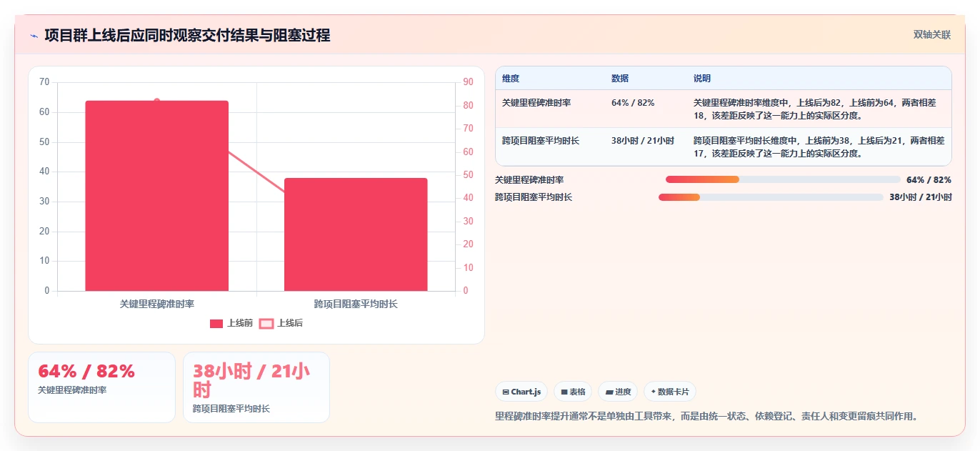The image size is (980, 451).
Task: Click table cell 关键里程碑准时率
Action: click(x=536, y=103)
